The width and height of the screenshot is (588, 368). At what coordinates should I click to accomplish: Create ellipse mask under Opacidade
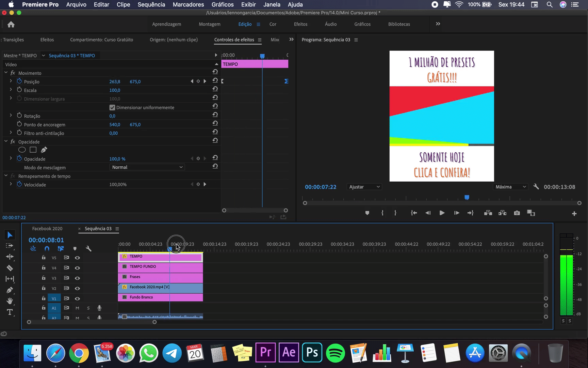coord(22,150)
